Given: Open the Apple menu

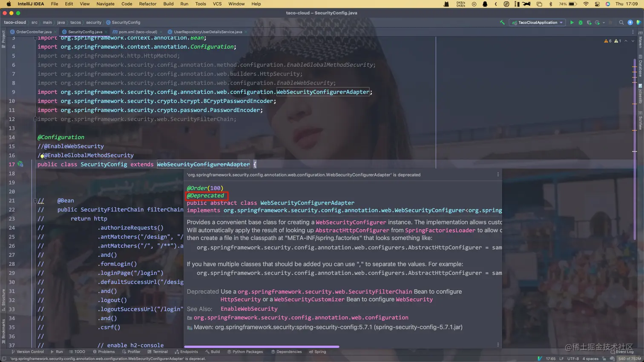Looking at the screenshot, I should coord(9,4).
